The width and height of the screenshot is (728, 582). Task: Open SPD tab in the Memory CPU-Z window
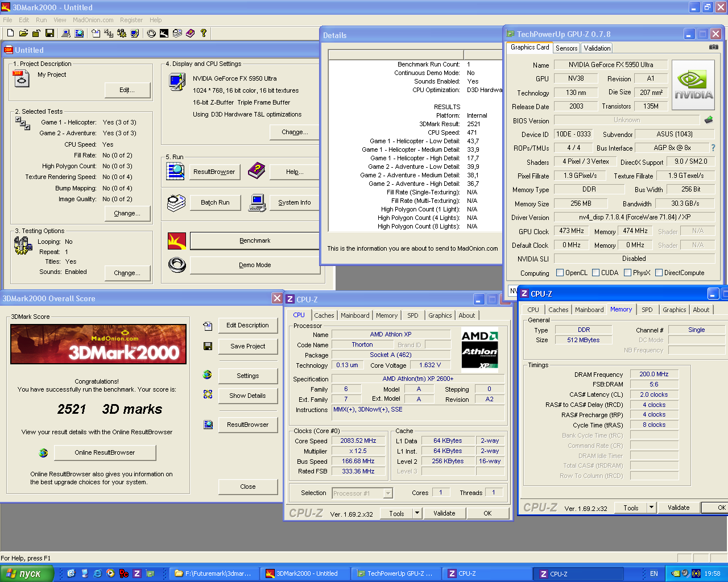pos(647,310)
